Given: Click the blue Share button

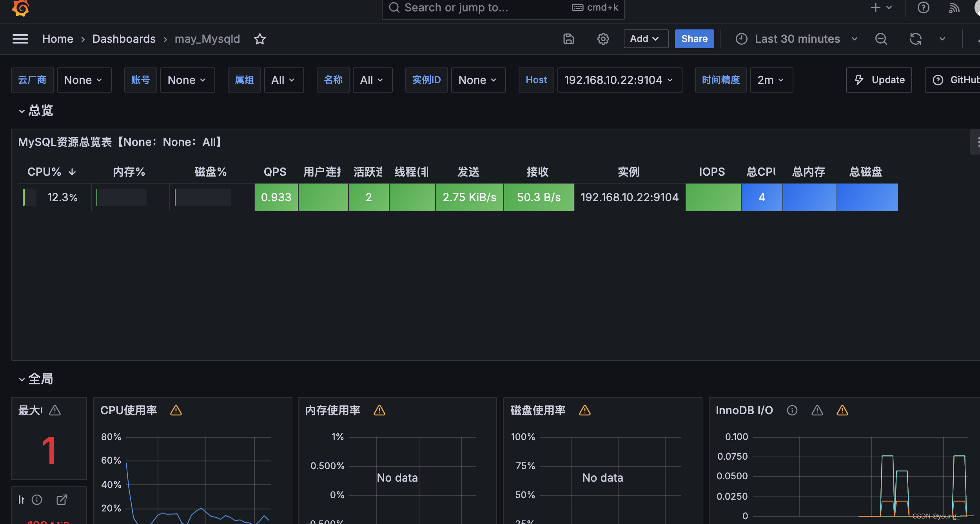Looking at the screenshot, I should click(694, 39).
